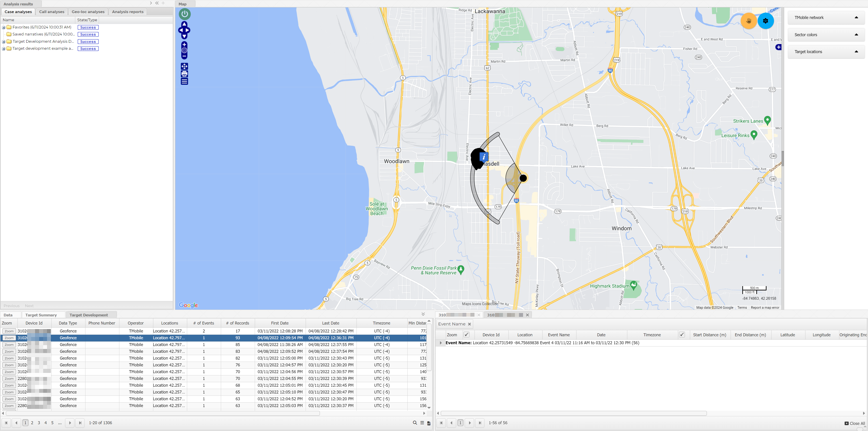
Task: Export table data with CSV icon
Action: tap(429, 423)
